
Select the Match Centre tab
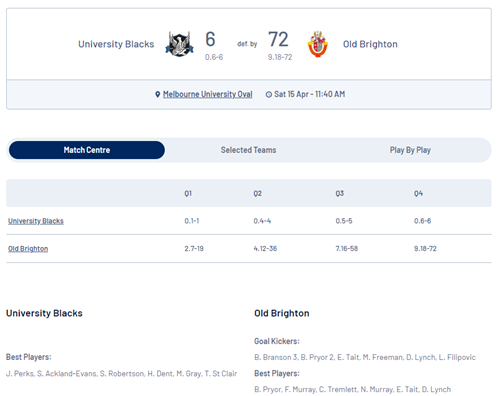(87, 150)
